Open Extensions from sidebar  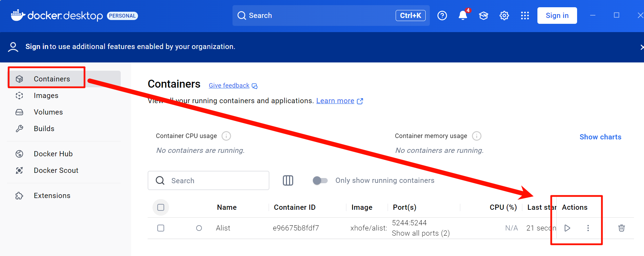coord(64,196)
